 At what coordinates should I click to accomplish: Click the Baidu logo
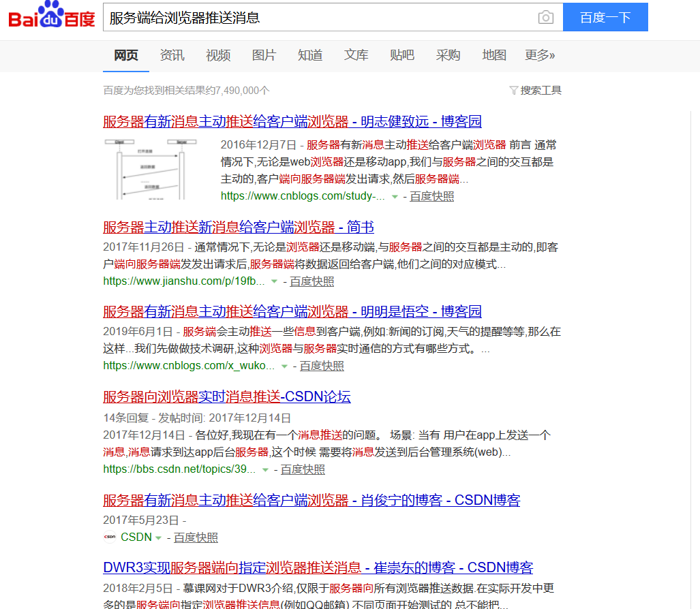[52, 15]
